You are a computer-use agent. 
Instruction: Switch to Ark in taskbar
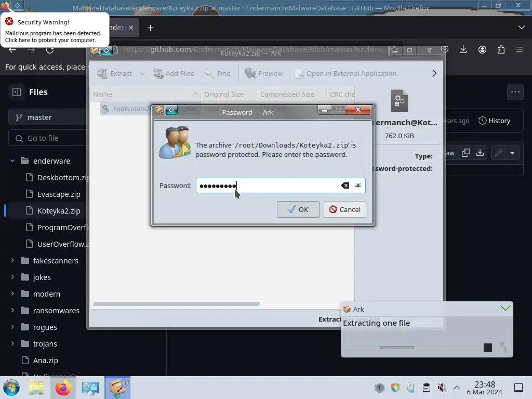point(117,388)
